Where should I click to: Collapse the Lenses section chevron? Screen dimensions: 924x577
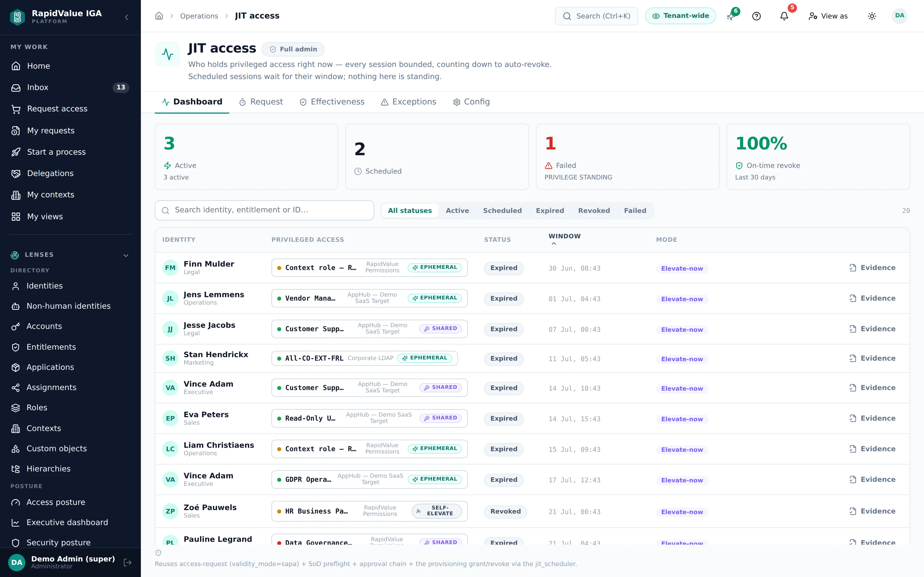[x=126, y=255]
